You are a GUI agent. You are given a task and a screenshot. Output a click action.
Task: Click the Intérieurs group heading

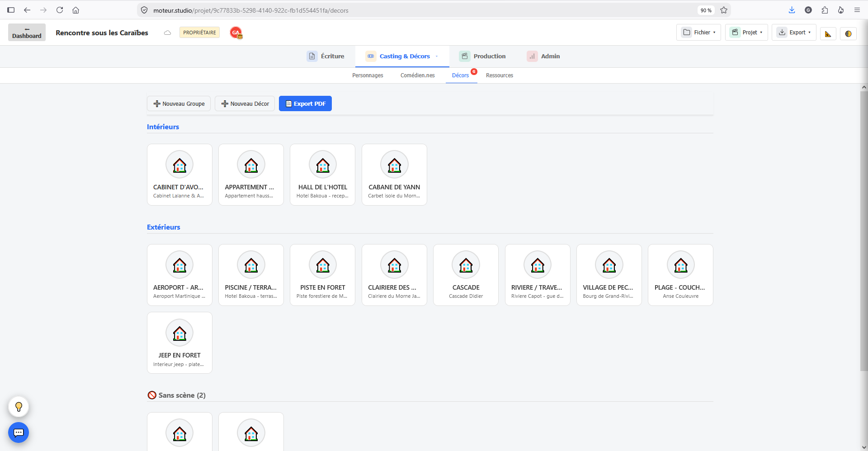click(163, 127)
